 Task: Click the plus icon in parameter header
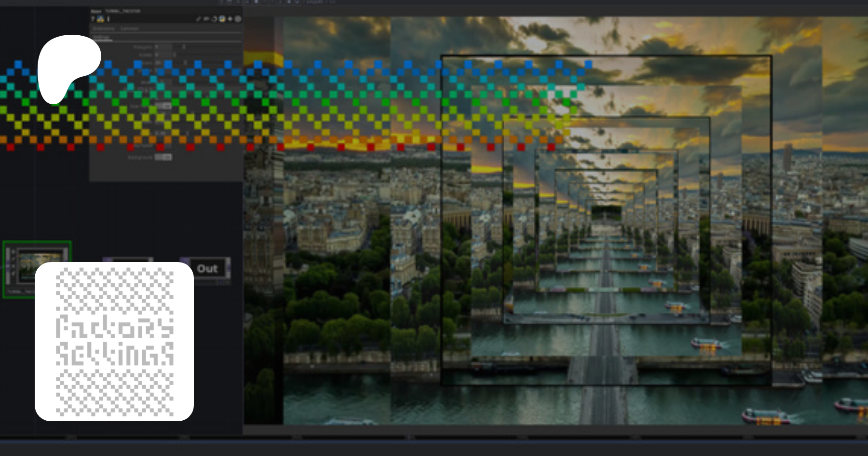pos(230,19)
